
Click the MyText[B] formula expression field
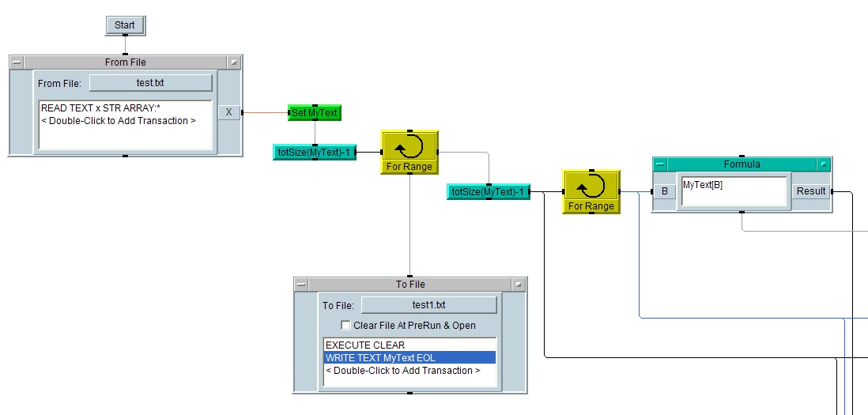tap(734, 192)
